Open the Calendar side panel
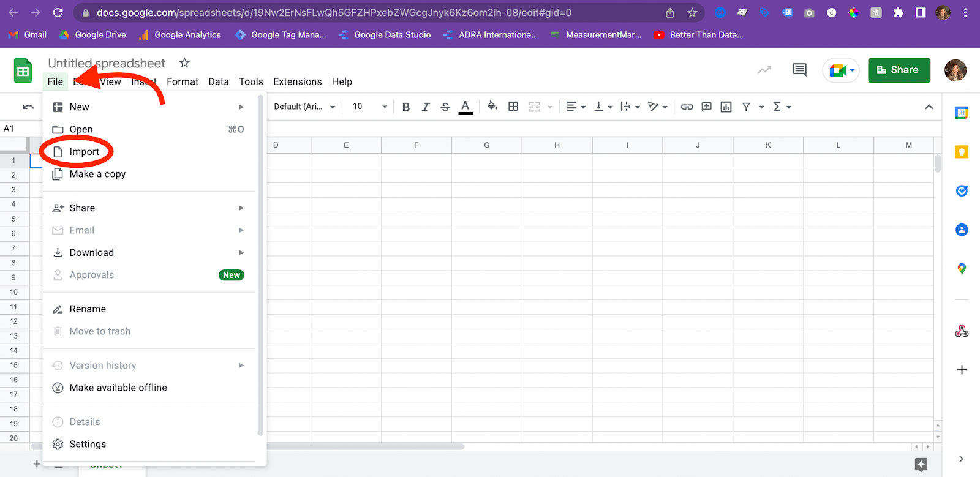This screenshot has width=980, height=477. point(962,113)
